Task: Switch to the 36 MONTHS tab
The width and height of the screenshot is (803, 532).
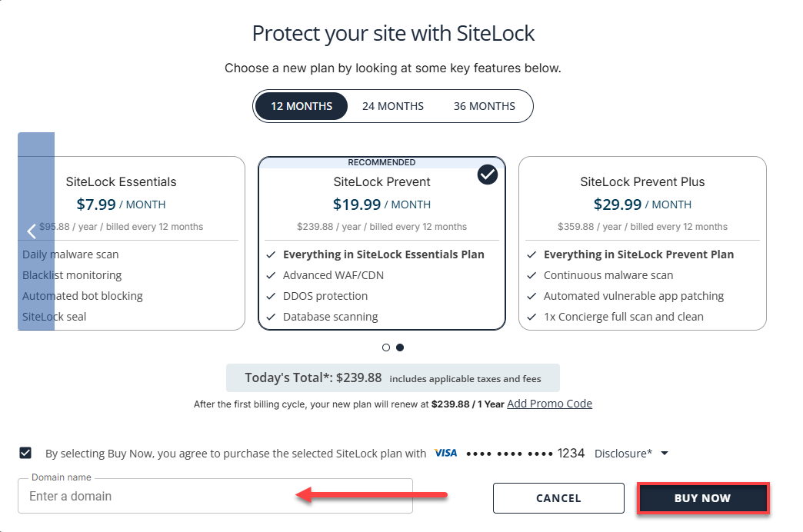Action: pyautogui.click(x=485, y=106)
